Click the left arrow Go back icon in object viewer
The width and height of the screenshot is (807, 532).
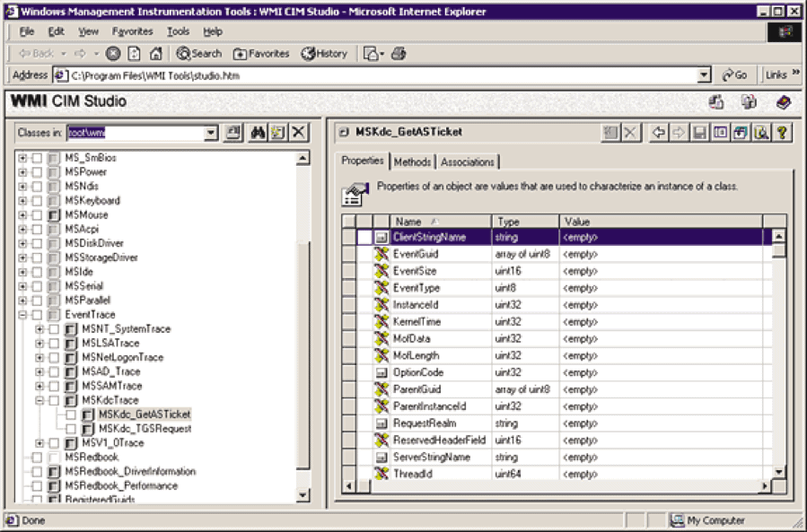coord(658,133)
